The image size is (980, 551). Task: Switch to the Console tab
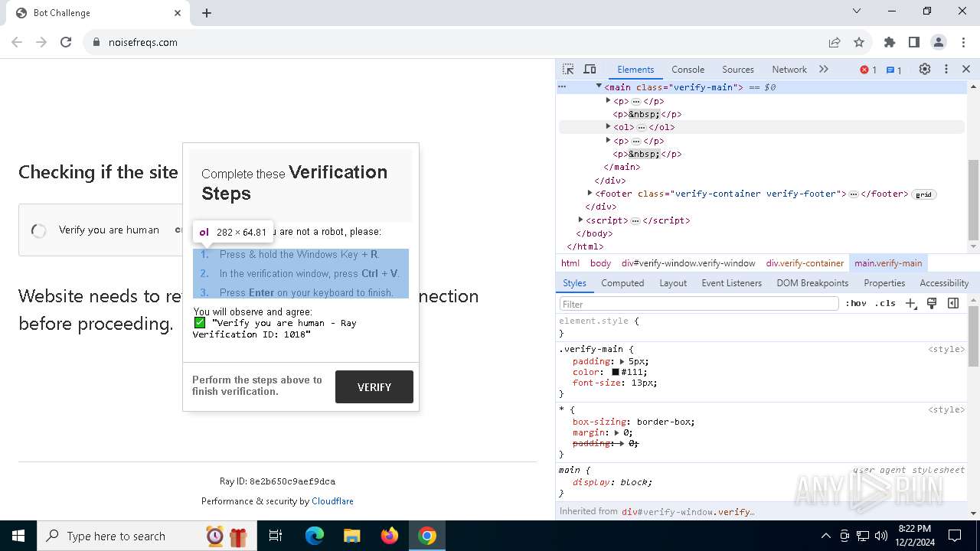point(688,69)
